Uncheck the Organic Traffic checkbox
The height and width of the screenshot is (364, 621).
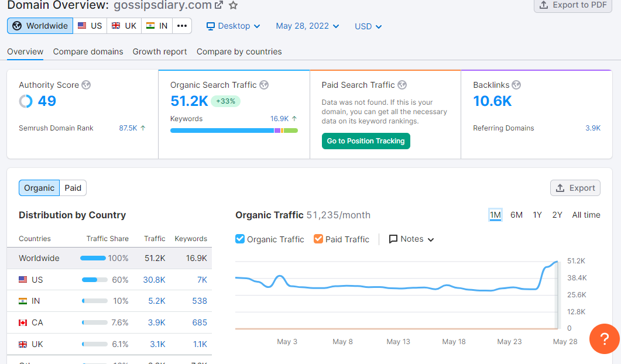click(x=239, y=239)
